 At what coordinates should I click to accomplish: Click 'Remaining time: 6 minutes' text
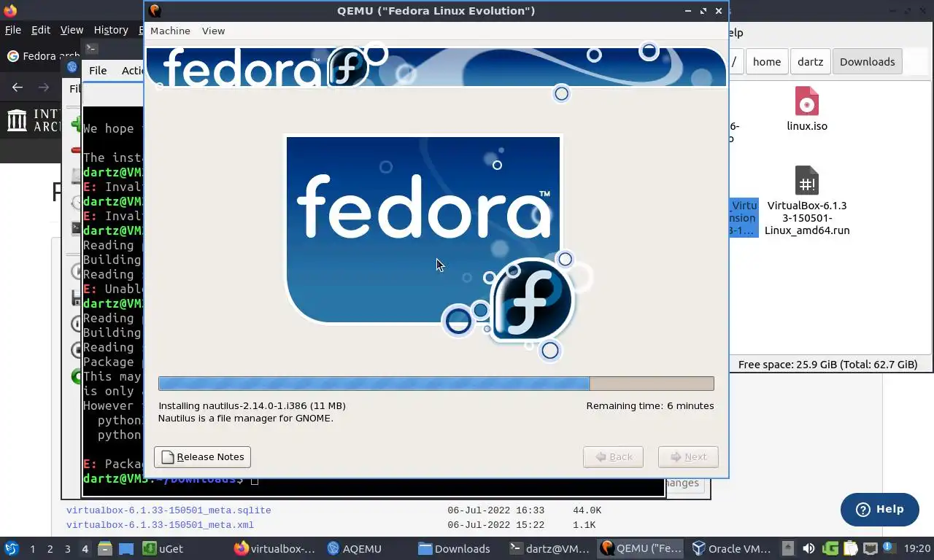click(x=650, y=405)
